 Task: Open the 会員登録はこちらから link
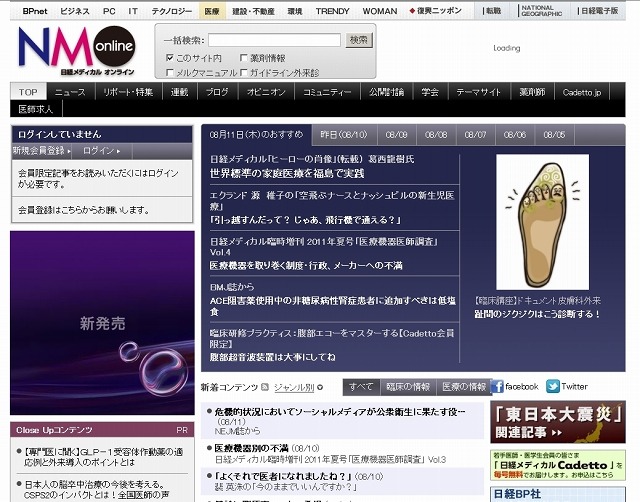pyautogui.click(x=83, y=210)
